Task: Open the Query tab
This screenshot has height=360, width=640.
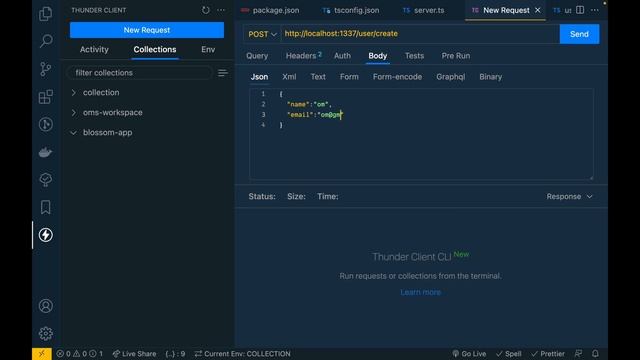Action: coord(257,56)
